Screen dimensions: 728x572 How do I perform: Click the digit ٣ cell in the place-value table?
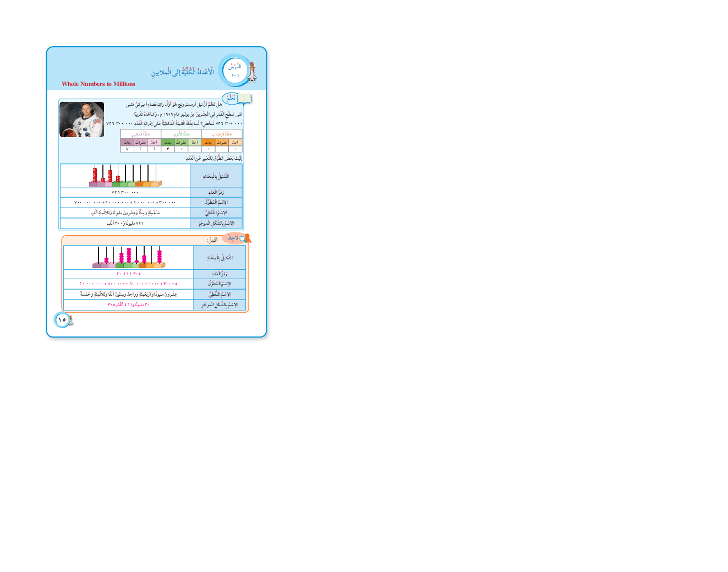(168, 149)
